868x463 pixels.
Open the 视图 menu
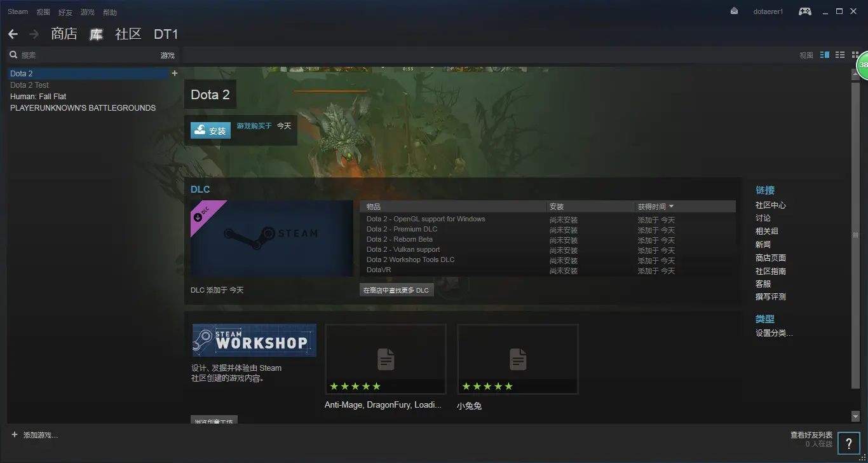(43, 12)
